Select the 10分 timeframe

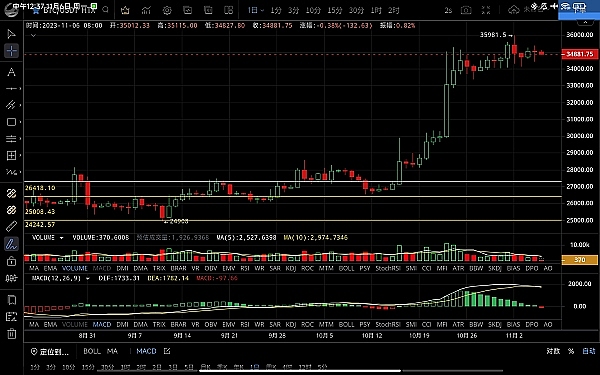point(313,10)
